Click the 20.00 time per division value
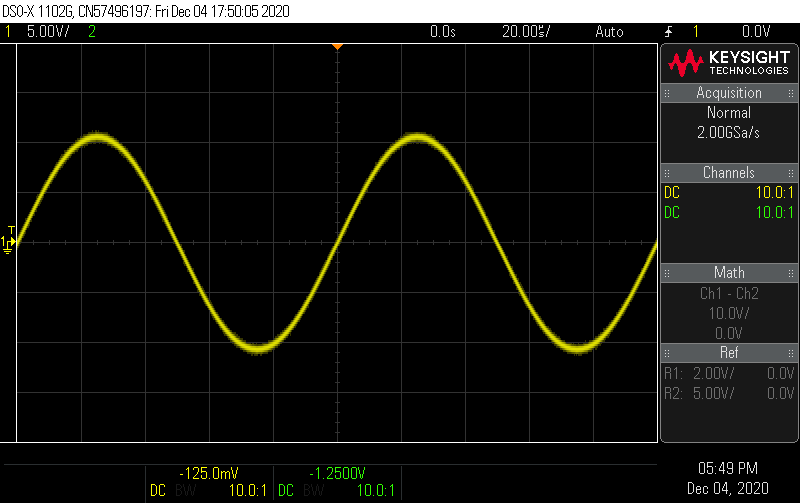Screen dimensions: 800x503 point(526,32)
